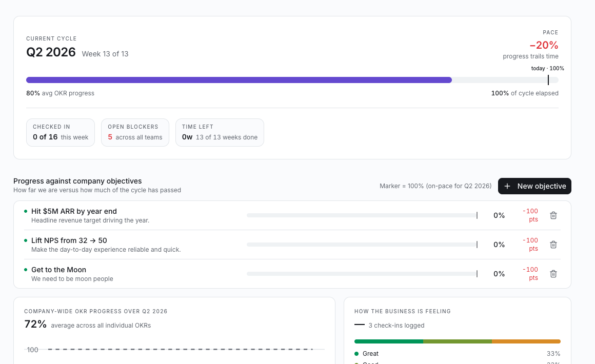Click the Get to the Moon progress bar
The width and height of the screenshot is (595, 364).
point(362,274)
